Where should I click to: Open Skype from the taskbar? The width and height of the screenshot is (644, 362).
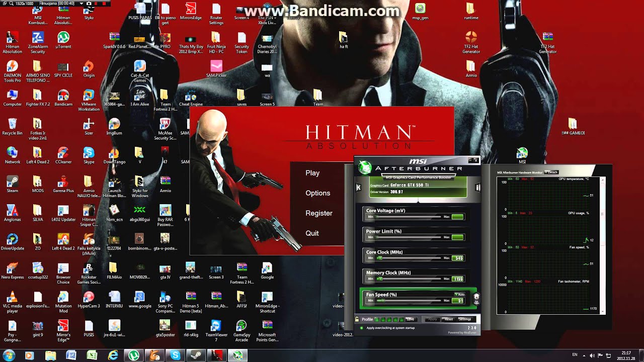(x=175, y=355)
